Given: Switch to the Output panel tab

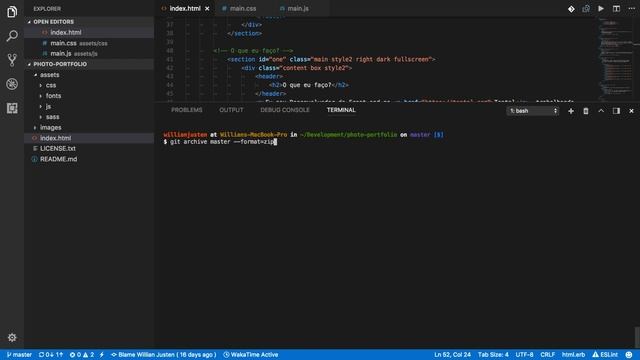Looking at the screenshot, I should [231, 110].
